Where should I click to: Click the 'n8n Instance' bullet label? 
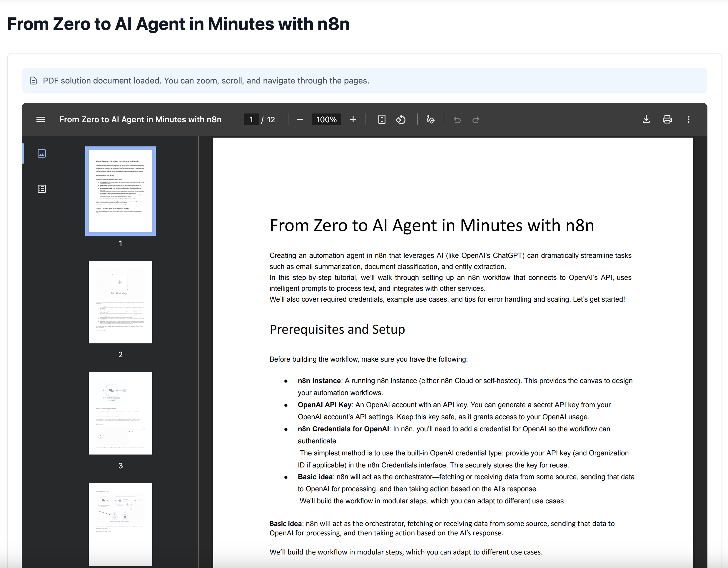tap(319, 381)
